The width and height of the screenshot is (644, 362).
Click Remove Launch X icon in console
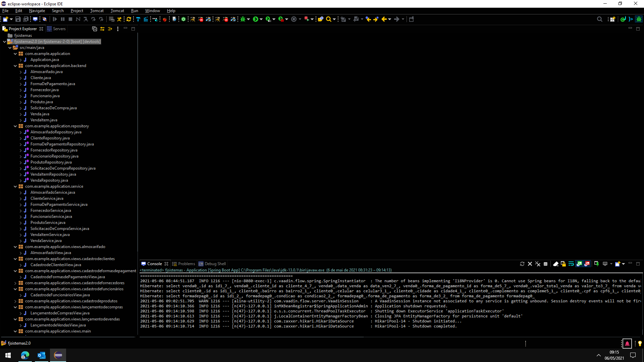pyautogui.click(x=530, y=264)
